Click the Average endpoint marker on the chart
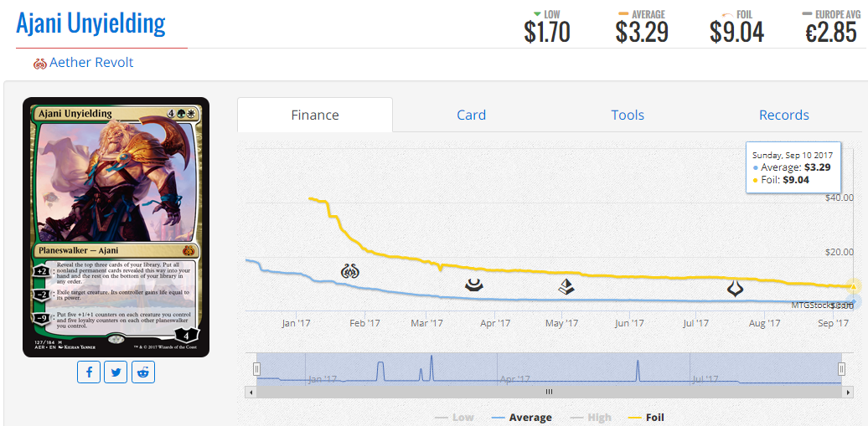868x426 pixels. point(853,301)
